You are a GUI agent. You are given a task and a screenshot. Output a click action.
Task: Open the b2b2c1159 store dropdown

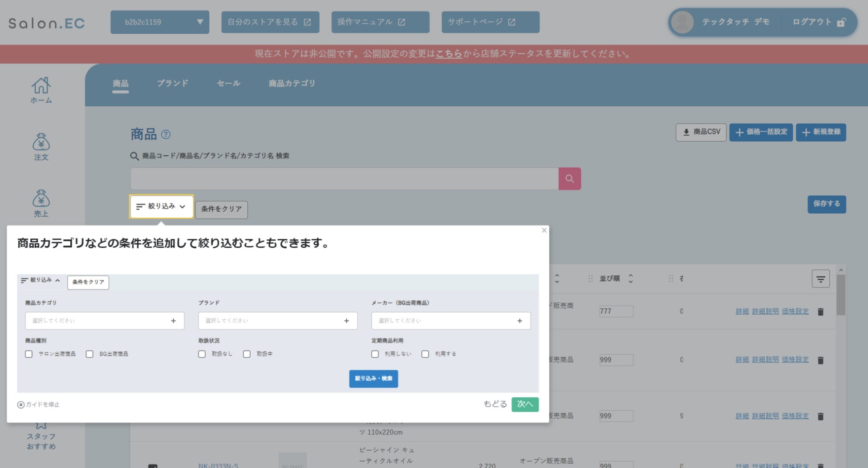tap(160, 22)
